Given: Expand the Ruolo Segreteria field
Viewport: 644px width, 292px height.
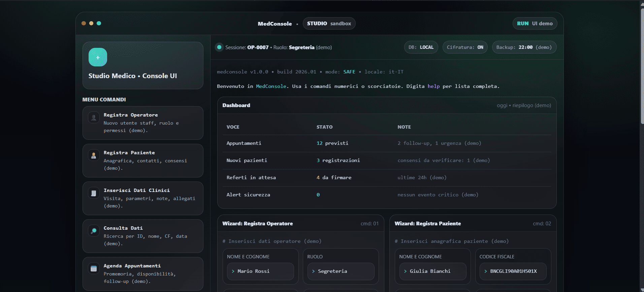Looking at the screenshot, I should tap(341, 271).
